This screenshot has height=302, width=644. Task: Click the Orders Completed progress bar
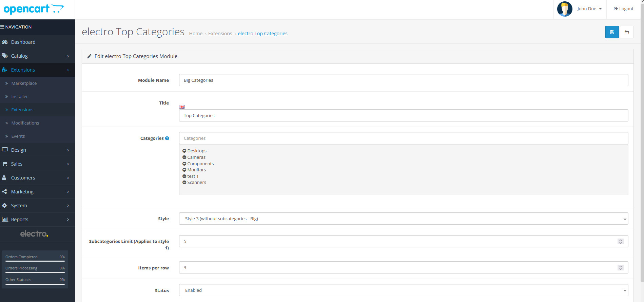[35, 261]
